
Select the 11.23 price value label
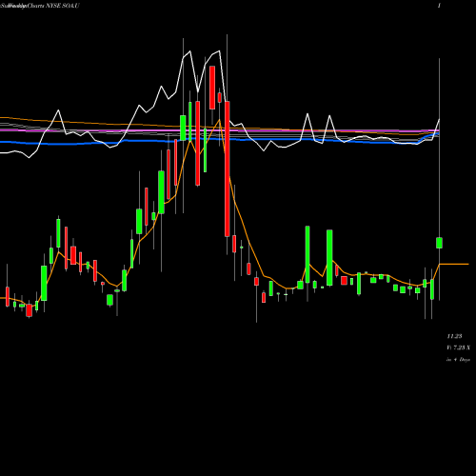(x=454, y=336)
